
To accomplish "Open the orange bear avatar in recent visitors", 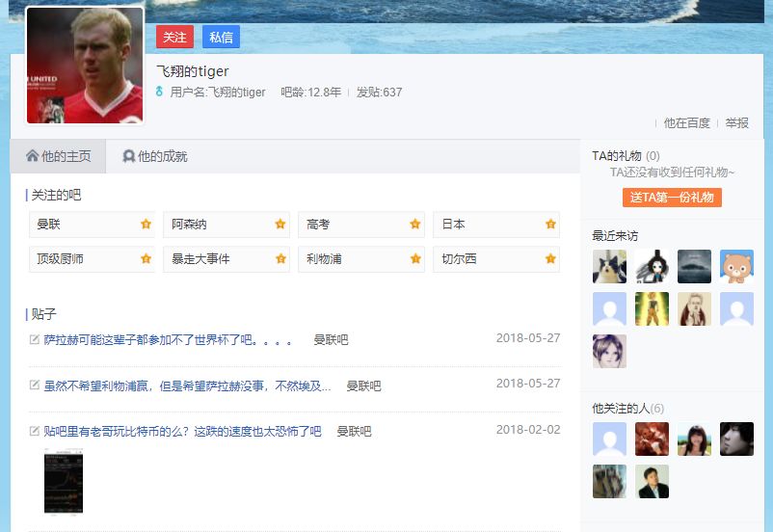I will [736, 267].
